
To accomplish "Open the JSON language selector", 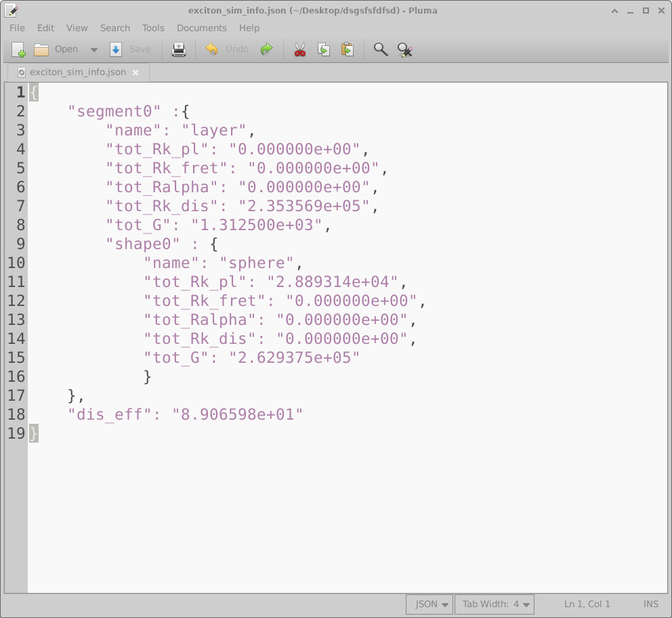I will point(429,604).
